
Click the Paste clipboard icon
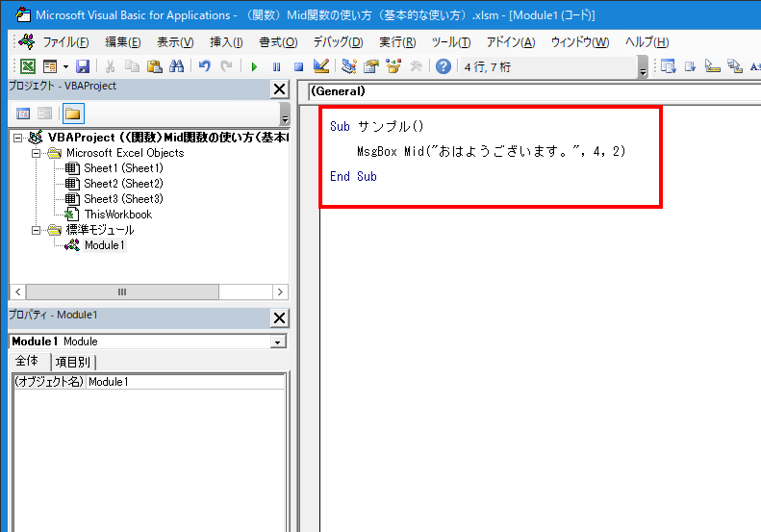[154, 66]
